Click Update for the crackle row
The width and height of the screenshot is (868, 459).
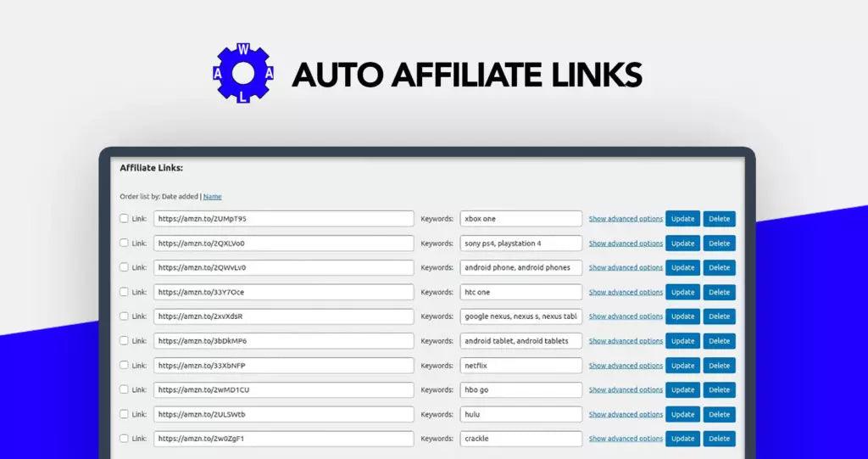coord(682,439)
